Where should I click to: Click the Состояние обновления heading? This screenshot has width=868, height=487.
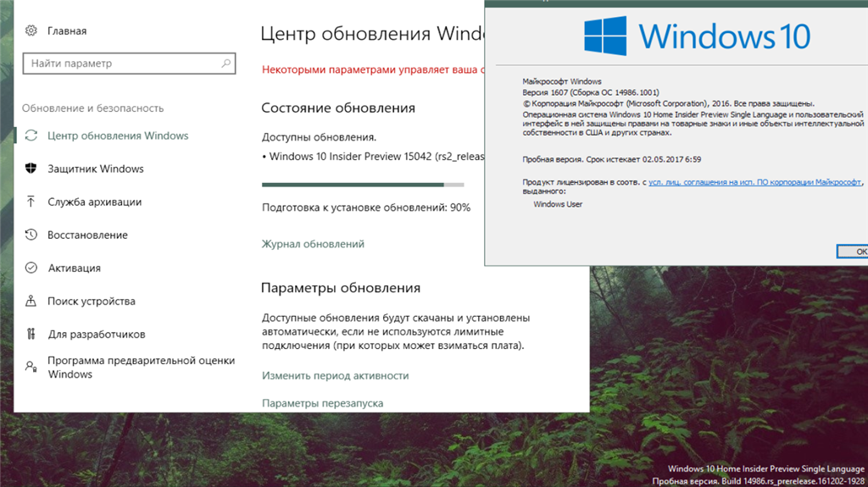tap(338, 108)
